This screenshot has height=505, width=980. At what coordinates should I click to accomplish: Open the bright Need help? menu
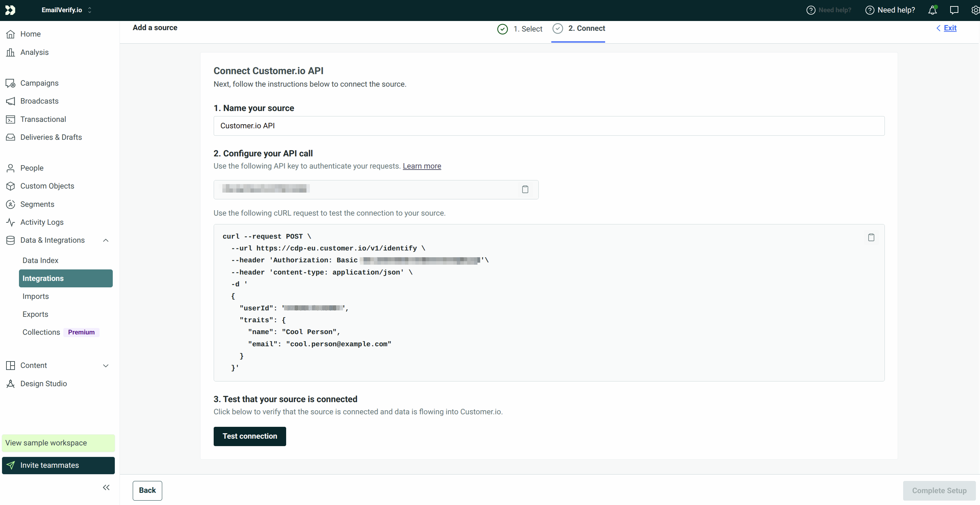click(890, 10)
